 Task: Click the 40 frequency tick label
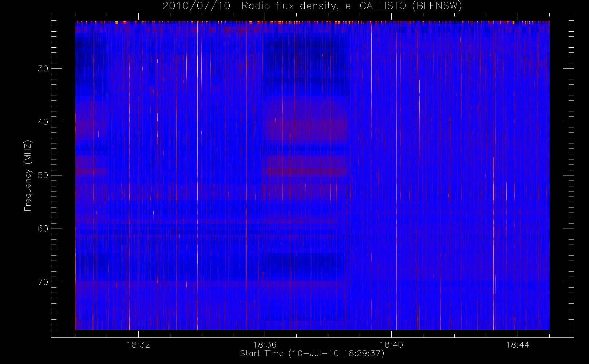(x=43, y=122)
